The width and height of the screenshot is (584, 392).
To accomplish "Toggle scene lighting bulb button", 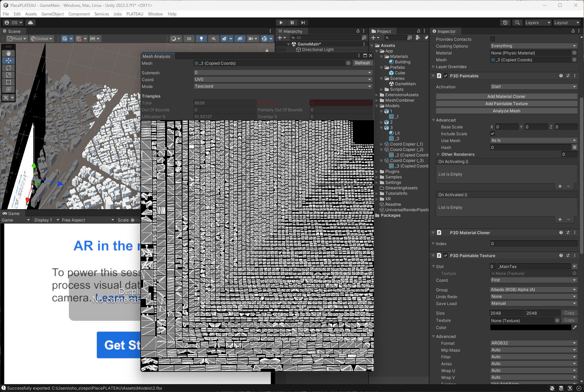I will tap(201, 39).
